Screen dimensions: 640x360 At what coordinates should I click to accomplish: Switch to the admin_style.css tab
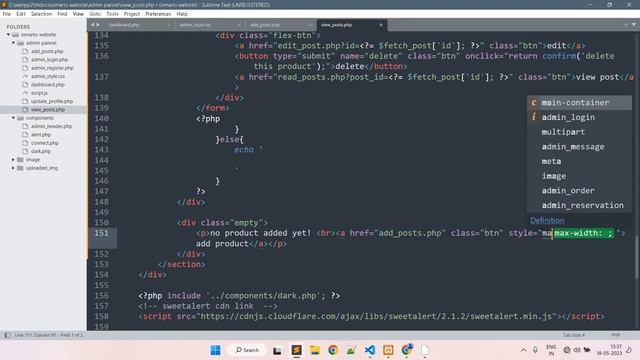[195, 25]
